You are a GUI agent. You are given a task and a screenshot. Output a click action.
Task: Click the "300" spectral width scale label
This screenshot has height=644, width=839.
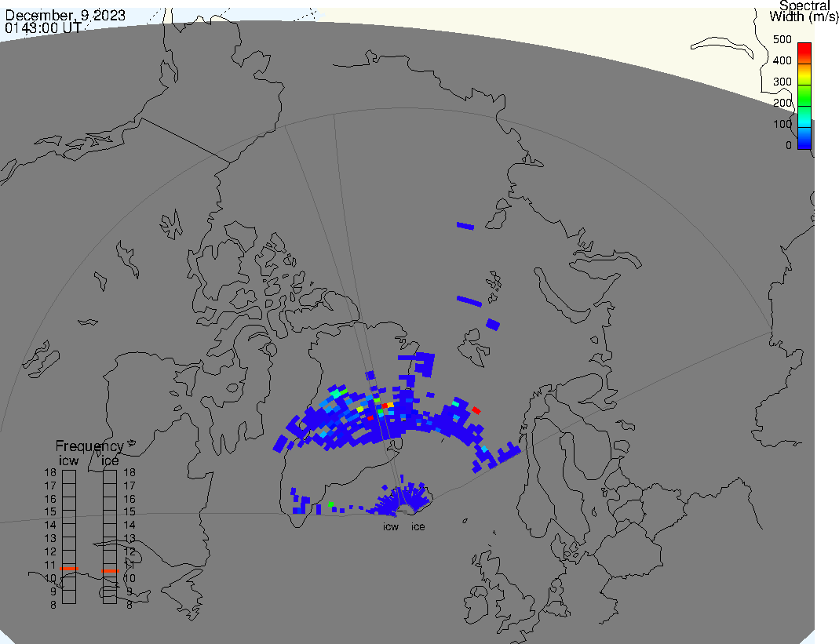coord(782,82)
